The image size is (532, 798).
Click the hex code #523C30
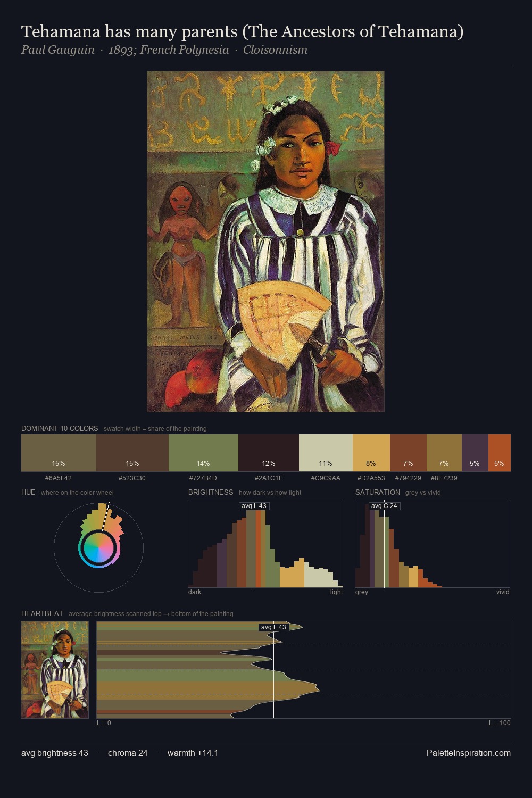click(132, 478)
